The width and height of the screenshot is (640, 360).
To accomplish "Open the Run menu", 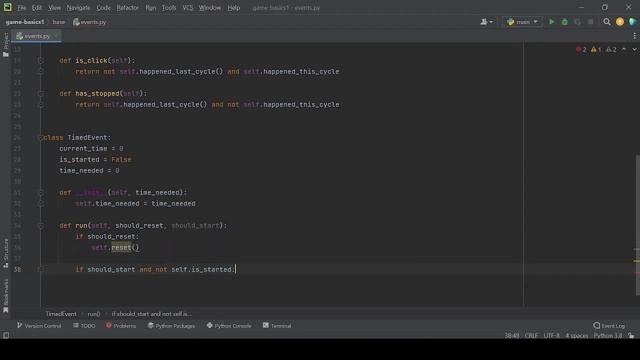I will (151, 8).
